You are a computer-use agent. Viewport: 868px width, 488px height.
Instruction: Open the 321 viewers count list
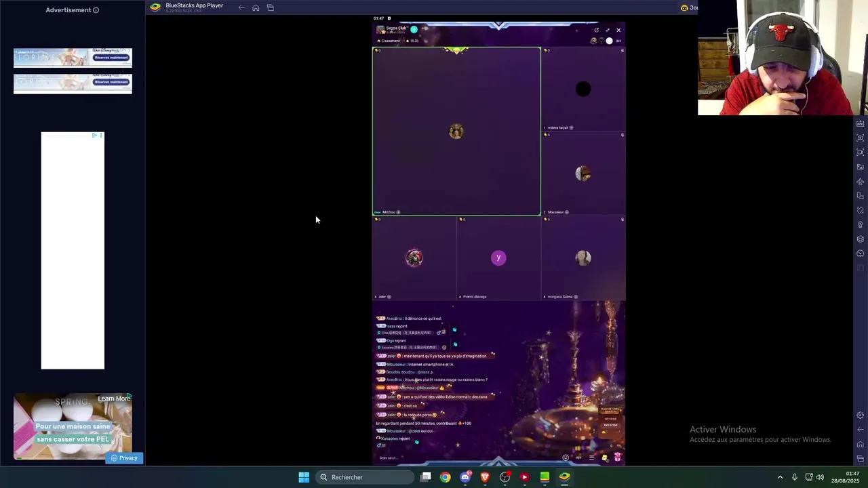[618, 41]
